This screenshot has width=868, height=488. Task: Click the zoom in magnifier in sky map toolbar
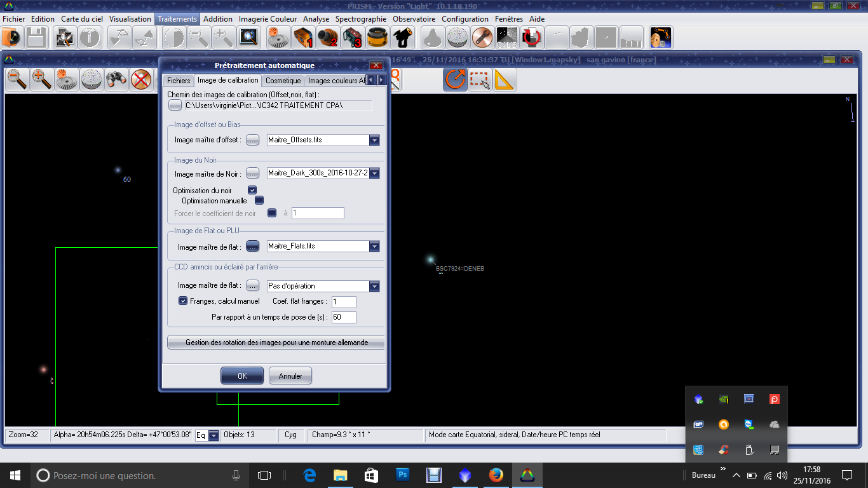click(42, 80)
